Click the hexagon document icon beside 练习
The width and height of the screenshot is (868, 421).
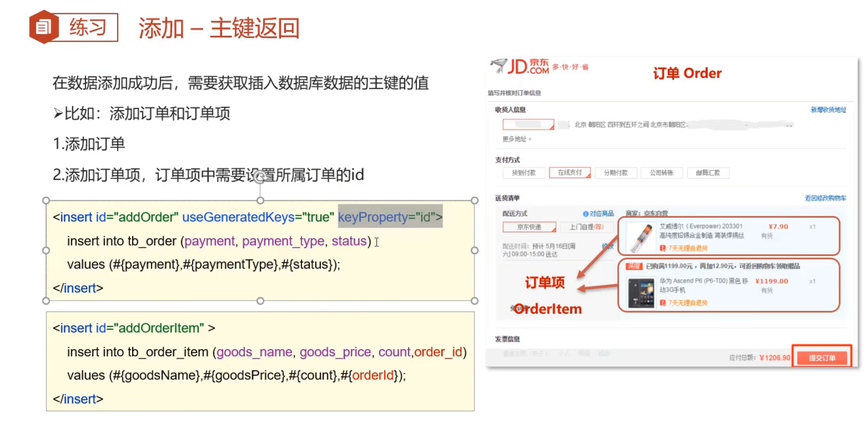click(x=44, y=27)
